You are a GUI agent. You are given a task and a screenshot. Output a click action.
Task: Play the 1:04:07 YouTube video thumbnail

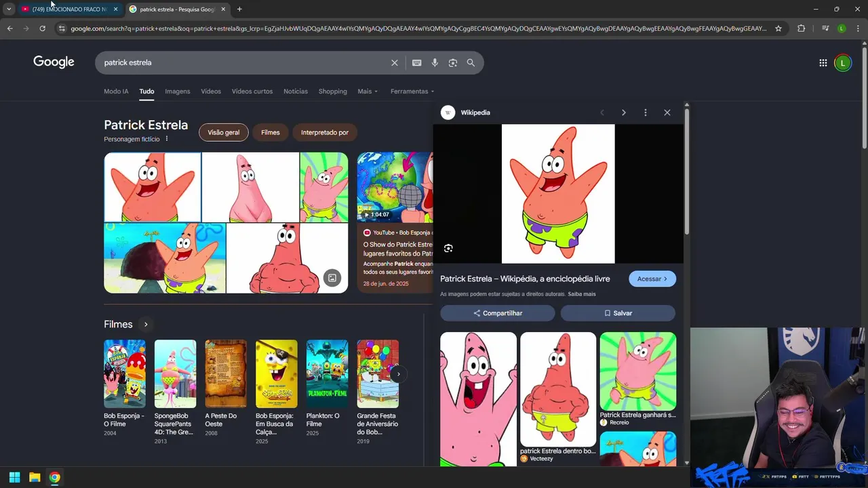(x=395, y=187)
